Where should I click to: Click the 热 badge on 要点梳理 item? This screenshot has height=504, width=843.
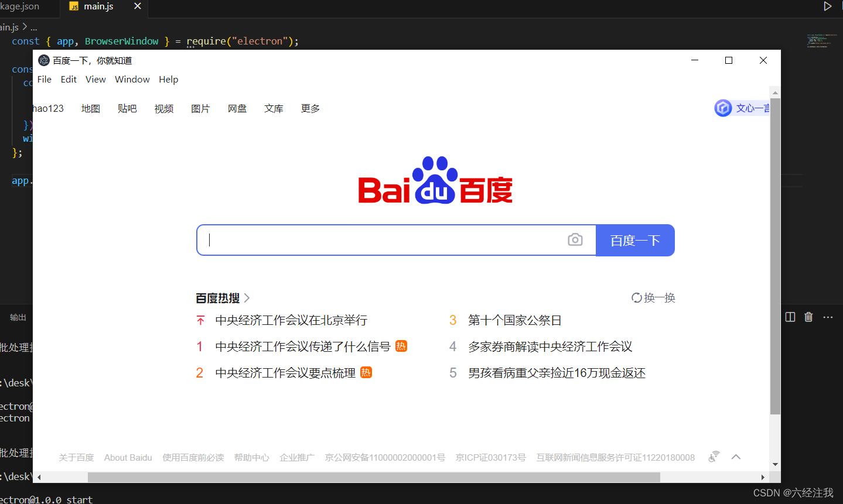(x=366, y=372)
